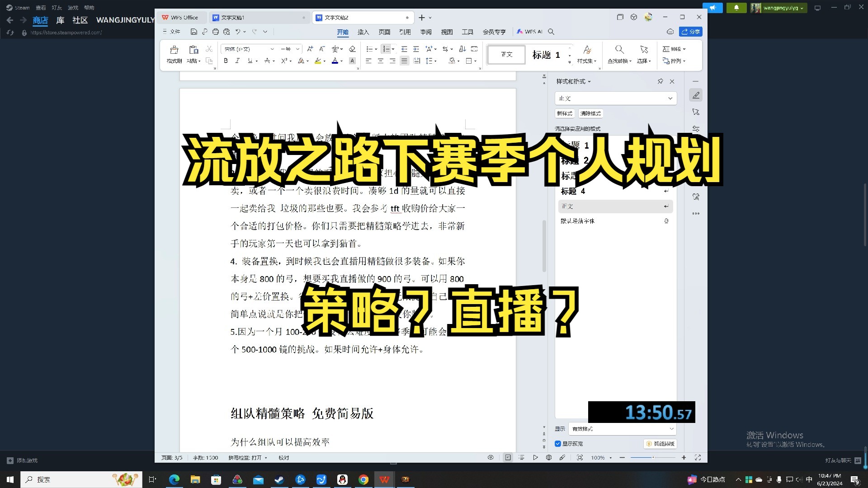Apply strikethrough formatting
This screenshot has height=488, width=868.
(x=267, y=61)
